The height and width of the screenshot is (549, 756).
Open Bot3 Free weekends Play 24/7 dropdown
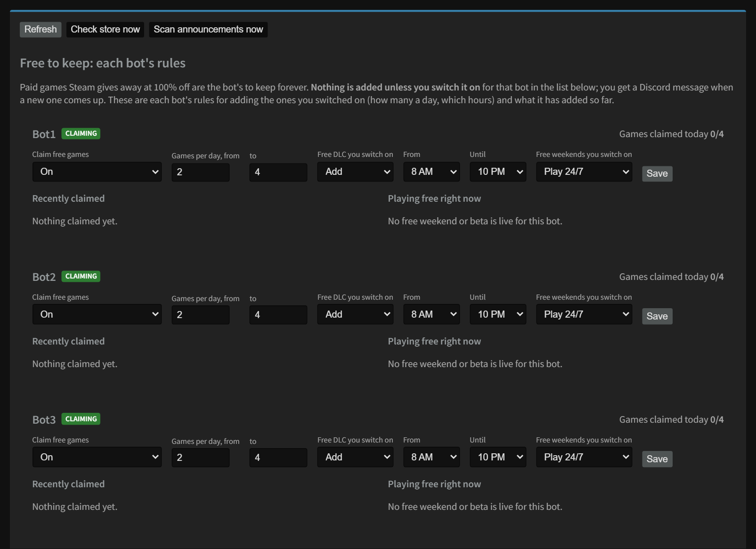[584, 457]
